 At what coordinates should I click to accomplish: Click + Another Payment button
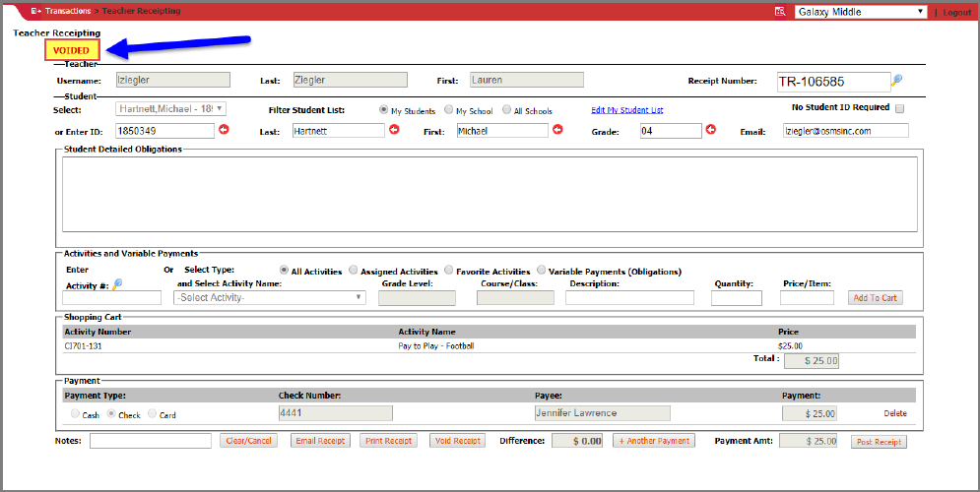point(654,441)
